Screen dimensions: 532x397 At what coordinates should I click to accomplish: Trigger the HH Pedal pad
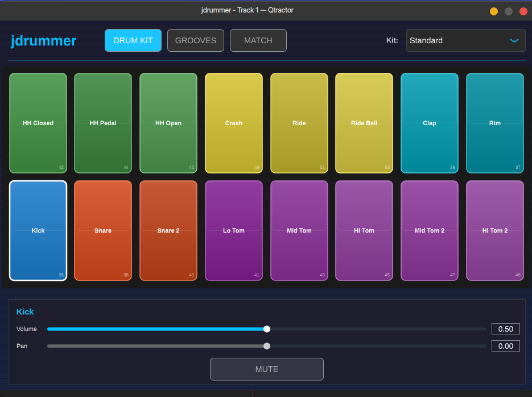coord(103,123)
